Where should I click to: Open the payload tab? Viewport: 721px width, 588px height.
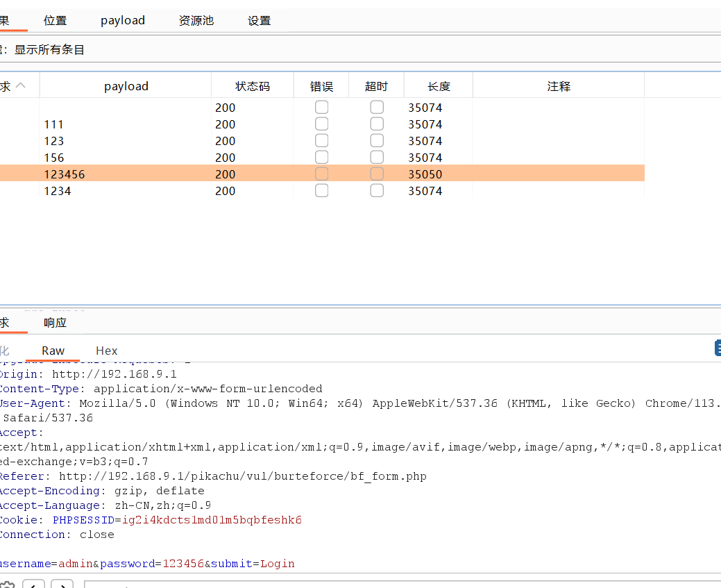pos(122,20)
